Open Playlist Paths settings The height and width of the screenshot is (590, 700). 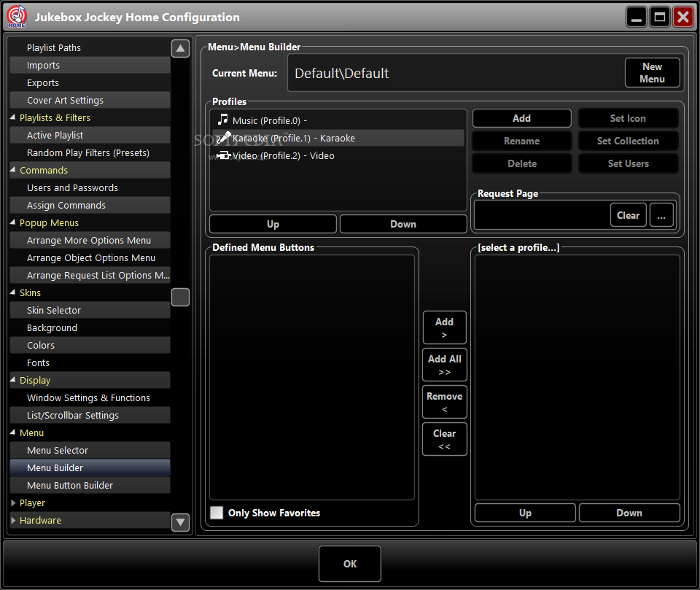tap(90, 47)
